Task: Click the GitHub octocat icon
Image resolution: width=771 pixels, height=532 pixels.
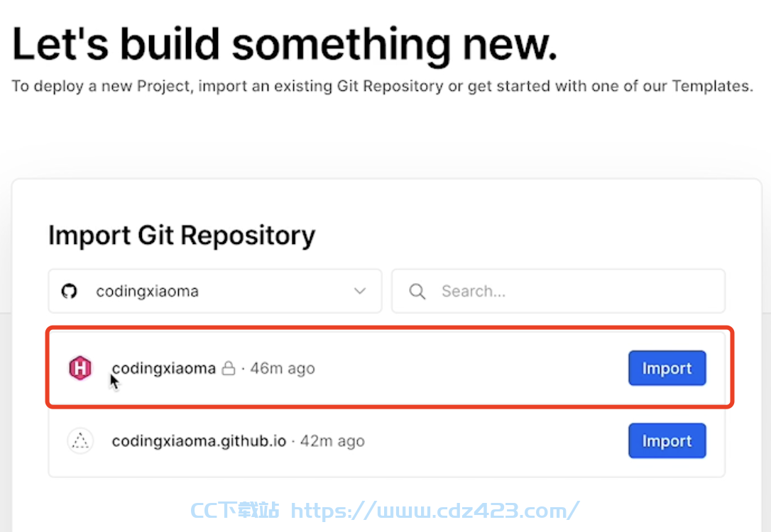Action: click(70, 292)
